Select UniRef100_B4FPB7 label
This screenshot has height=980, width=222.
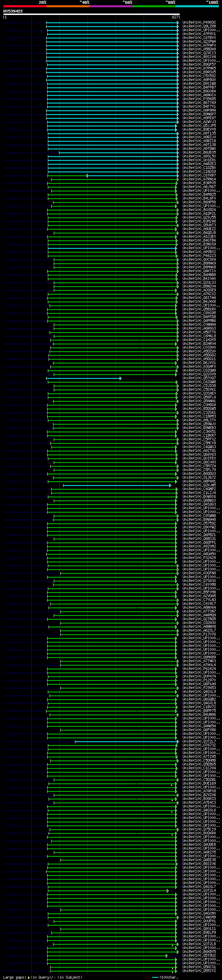(x=199, y=88)
